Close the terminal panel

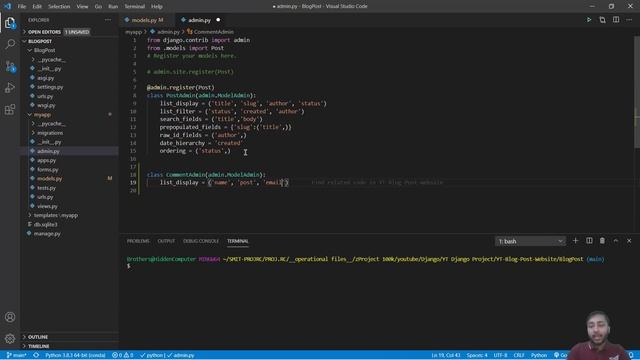click(x=629, y=241)
